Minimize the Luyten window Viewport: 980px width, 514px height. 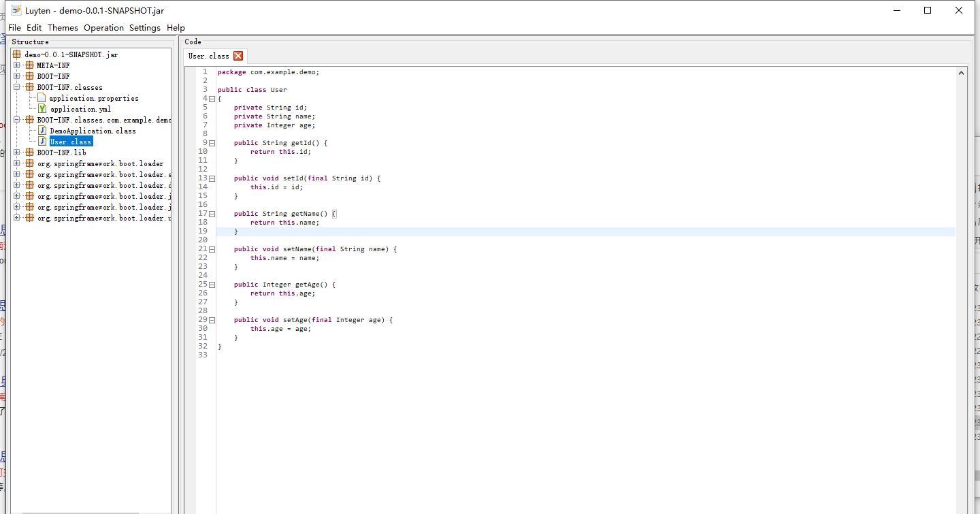coord(896,10)
